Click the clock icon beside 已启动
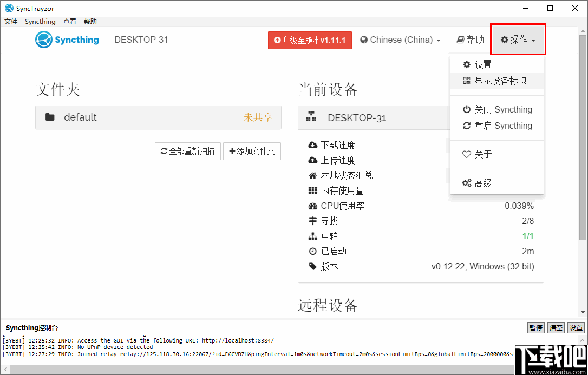588x375 pixels. click(x=313, y=251)
